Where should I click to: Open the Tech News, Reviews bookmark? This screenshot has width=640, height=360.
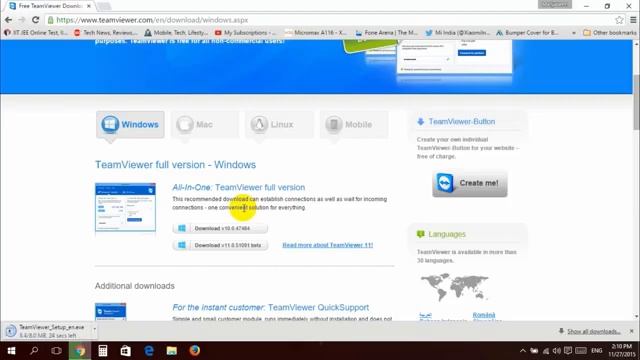(106, 33)
